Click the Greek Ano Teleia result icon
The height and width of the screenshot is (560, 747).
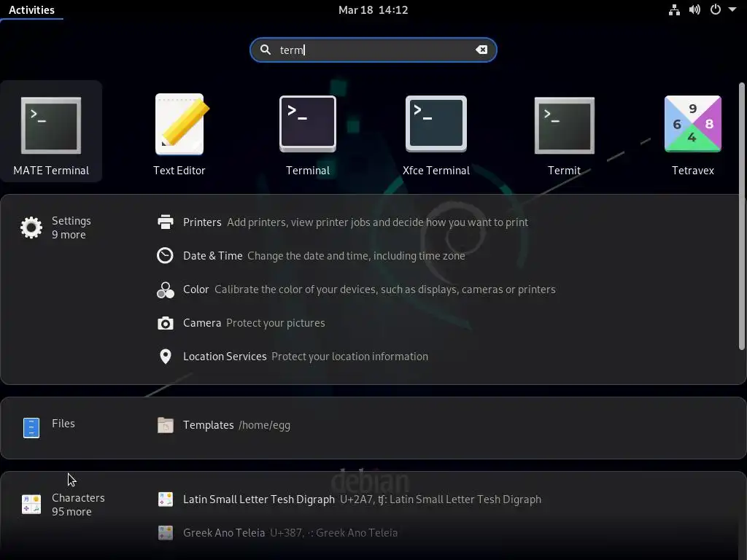(166, 532)
